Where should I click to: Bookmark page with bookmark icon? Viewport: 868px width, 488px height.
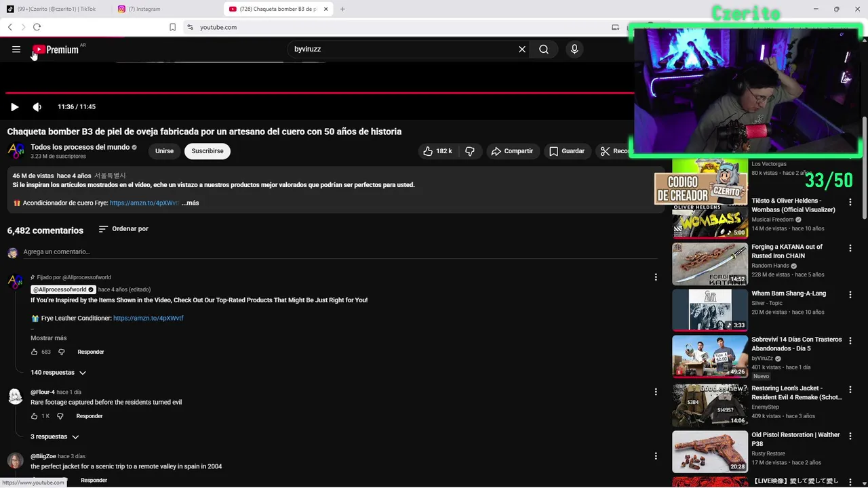[172, 27]
